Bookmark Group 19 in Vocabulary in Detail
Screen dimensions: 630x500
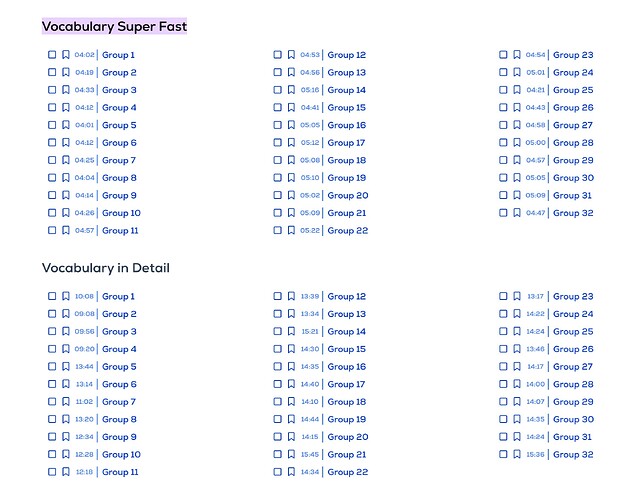[291, 419]
